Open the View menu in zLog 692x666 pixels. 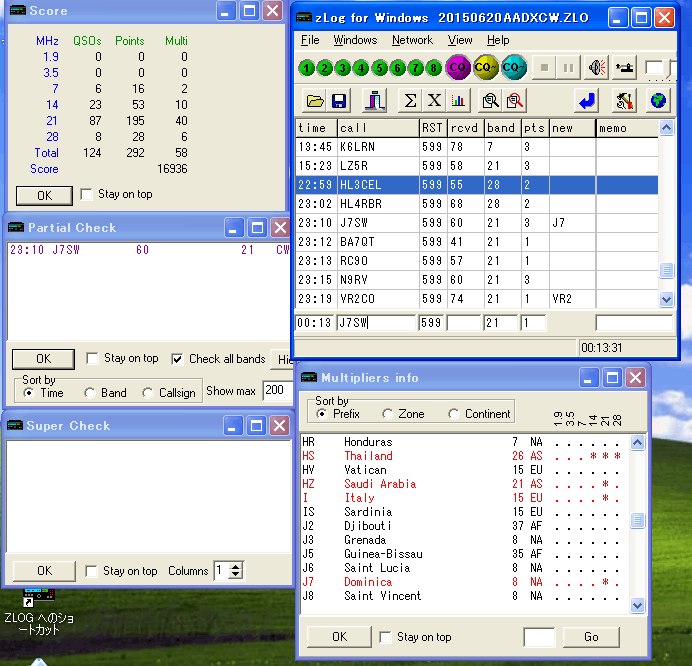pos(460,40)
